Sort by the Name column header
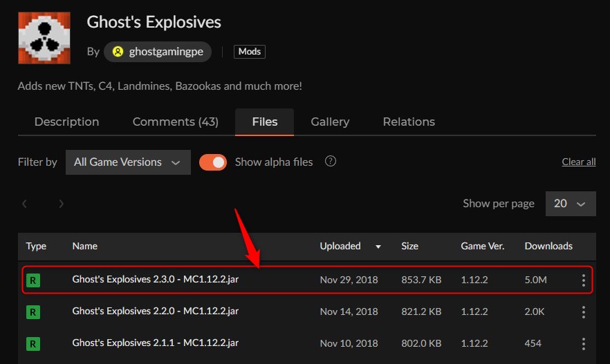The image size is (610, 364). coord(85,246)
